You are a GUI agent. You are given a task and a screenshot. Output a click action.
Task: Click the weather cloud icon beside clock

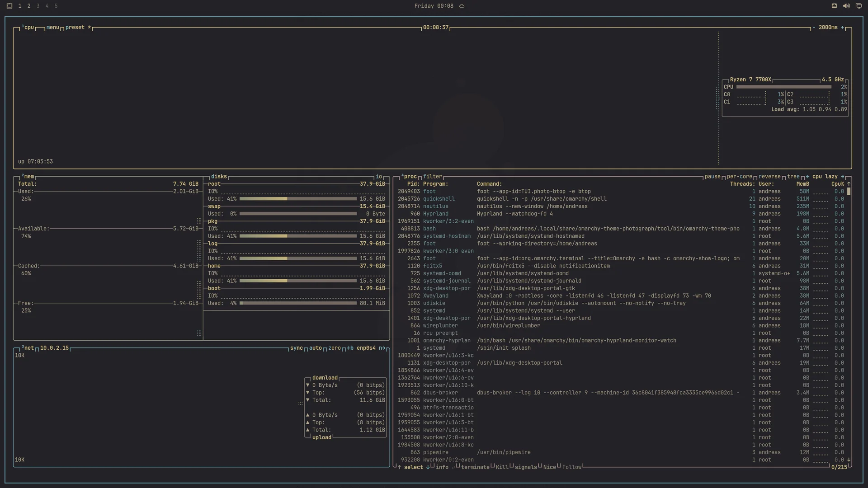point(462,6)
